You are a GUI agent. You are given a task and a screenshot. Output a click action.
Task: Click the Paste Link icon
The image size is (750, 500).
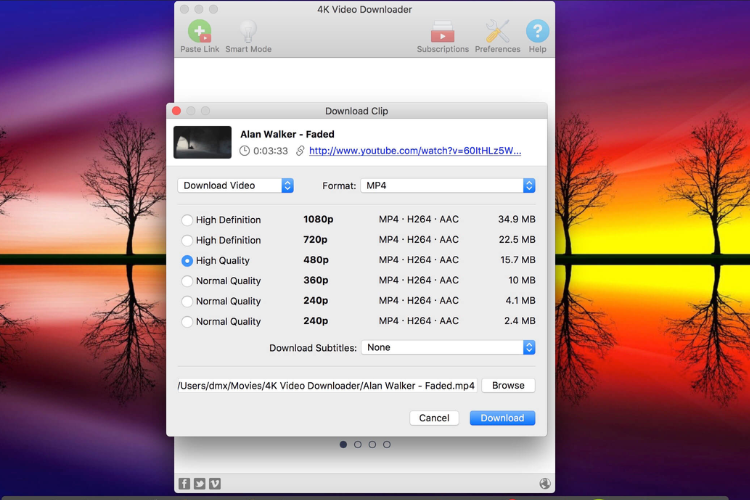[199, 32]
